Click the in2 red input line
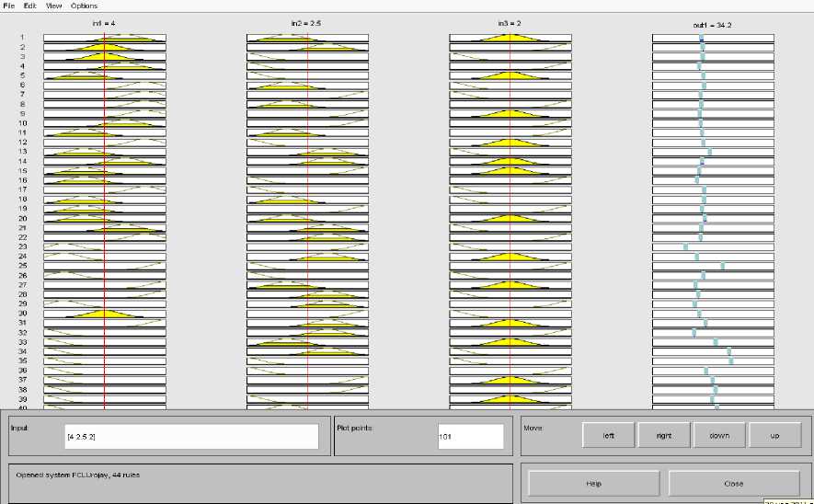Viewport: 814px width, 504px height. click(307, 221)
